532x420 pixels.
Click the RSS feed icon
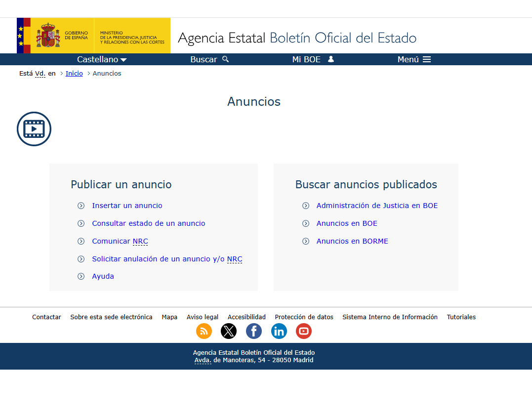click(204, 331)
